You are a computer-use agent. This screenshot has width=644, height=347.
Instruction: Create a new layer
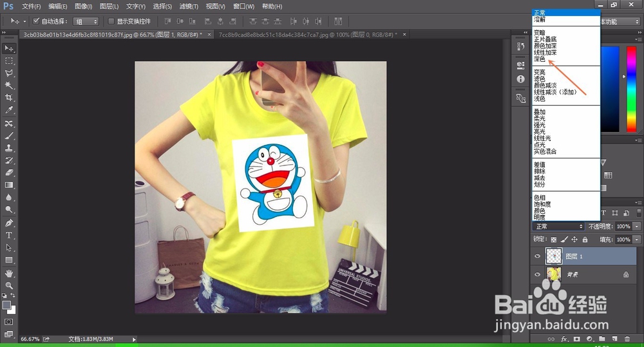(615, 339)
